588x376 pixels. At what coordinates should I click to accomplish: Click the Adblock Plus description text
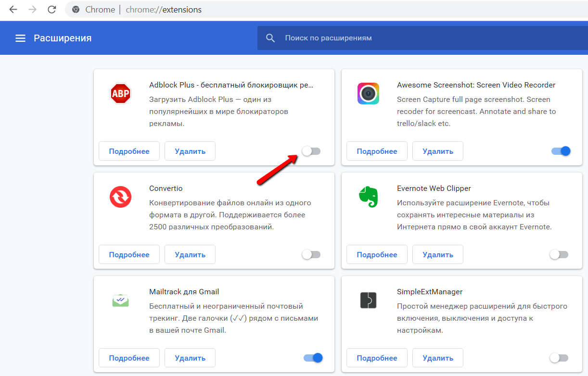[219, 112]
